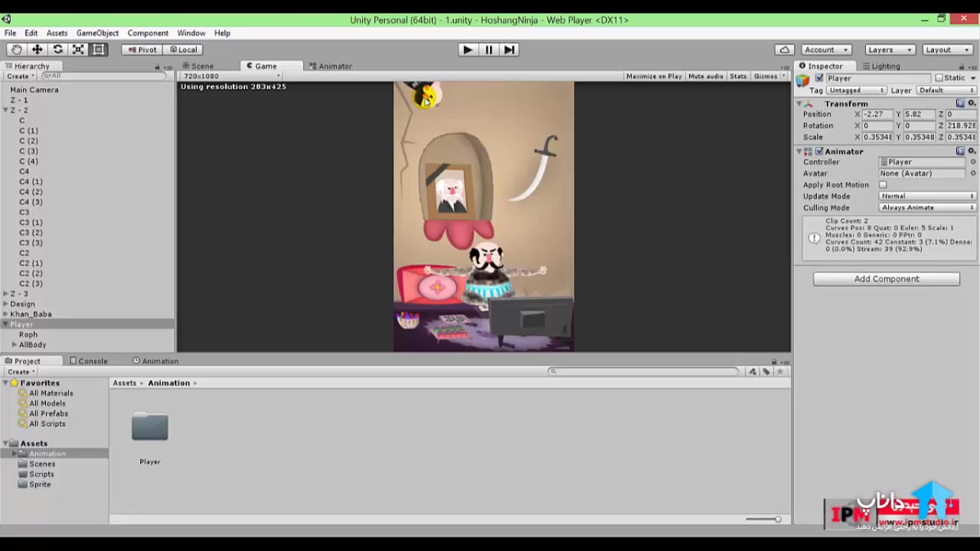Open the Gizmos dropdown in Game view
The height and width of the screenshot is (551, 980).
[x=768, y=77]
